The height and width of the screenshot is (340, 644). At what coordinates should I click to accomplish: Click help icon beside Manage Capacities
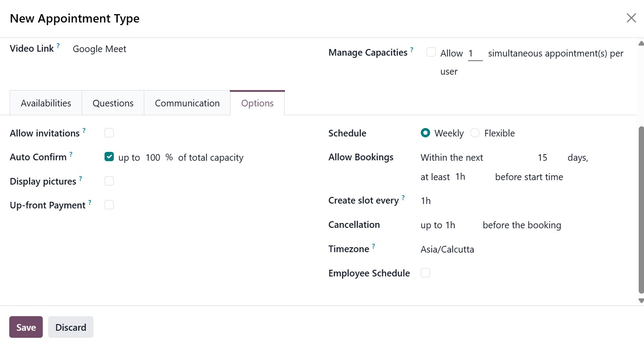pyautogui.click(x=412, y=49)
